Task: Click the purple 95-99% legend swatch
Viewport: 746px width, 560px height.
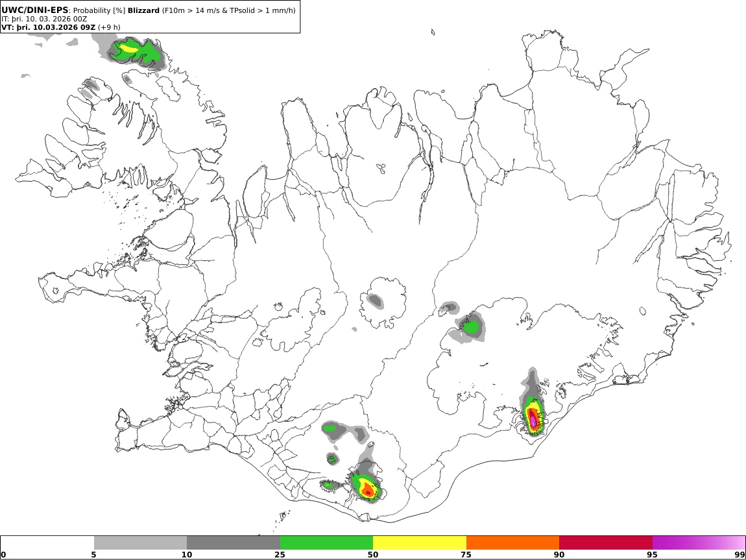Action: coord(699,543)
